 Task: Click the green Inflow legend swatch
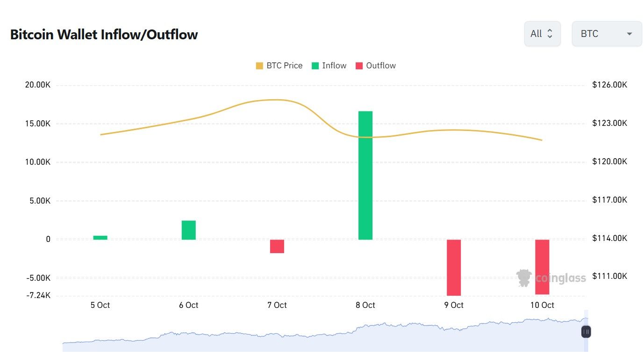[x=315, y=66]
